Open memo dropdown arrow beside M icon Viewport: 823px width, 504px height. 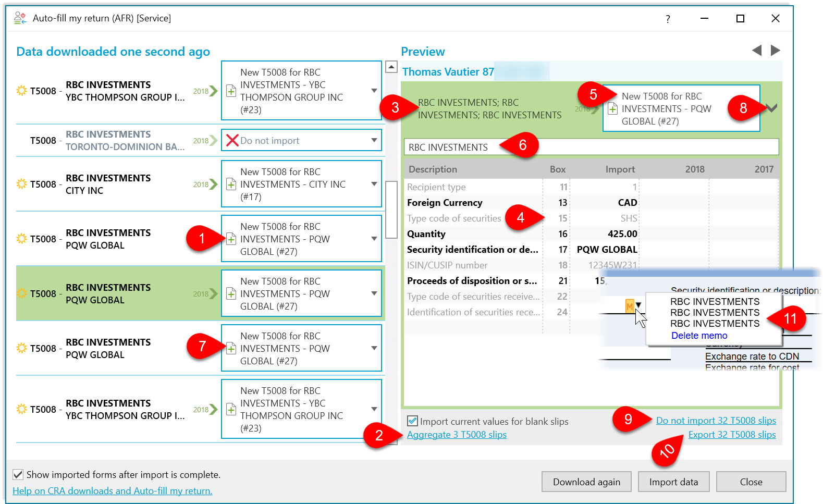coord(638,305)
